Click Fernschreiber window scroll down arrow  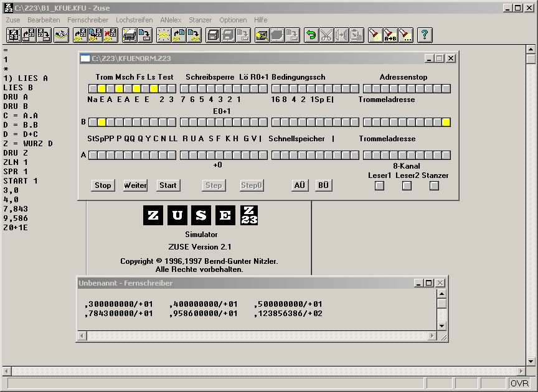click(x=442, y=326)
